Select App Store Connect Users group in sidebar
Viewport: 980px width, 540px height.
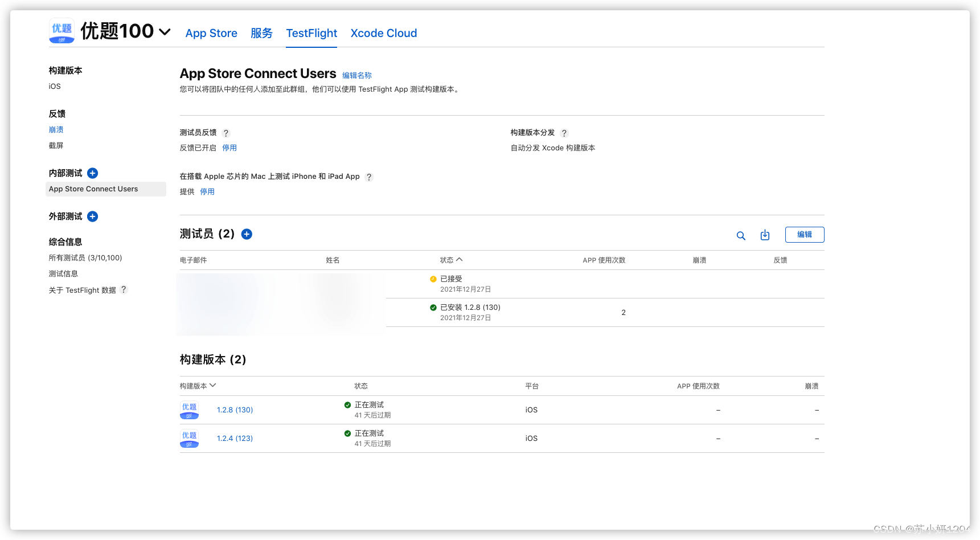[x=106, y=189]
